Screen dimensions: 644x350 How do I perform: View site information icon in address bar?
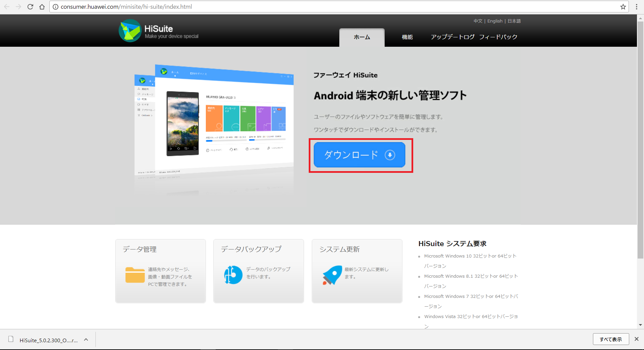(55, 7)
